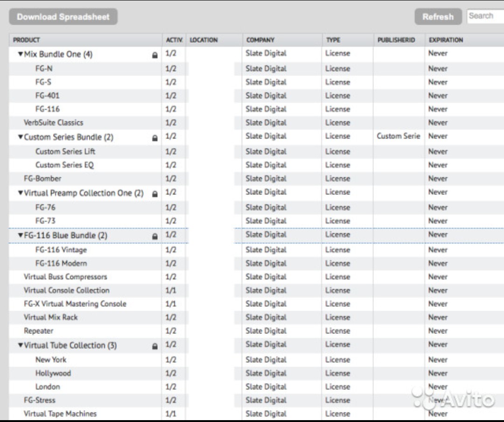Viewport: 504px width, 422px height.
Task: Click 1/2 activation in Virtual Mix Rack row
Action: 171,317
